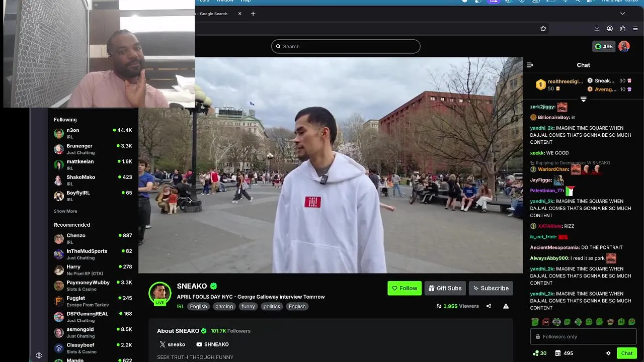Screen dimensions: 644x362
Task: Select the politics tag
Action: point(272,306)
